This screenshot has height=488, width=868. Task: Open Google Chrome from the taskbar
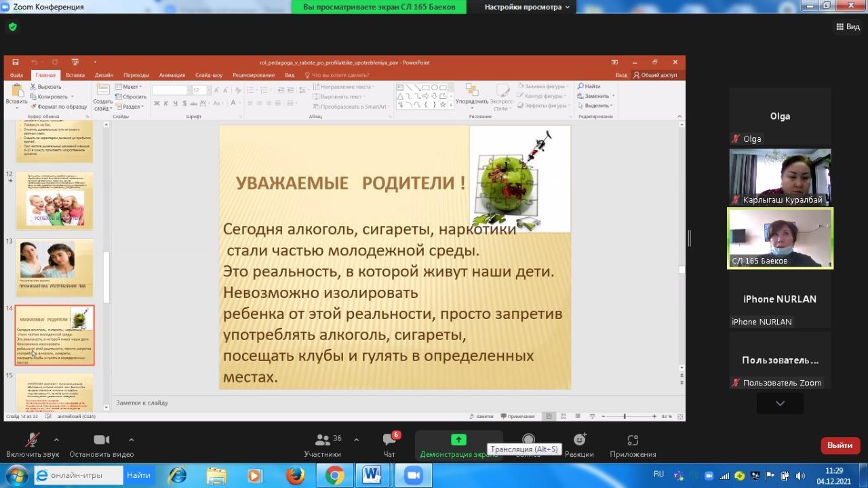(334, 475)
